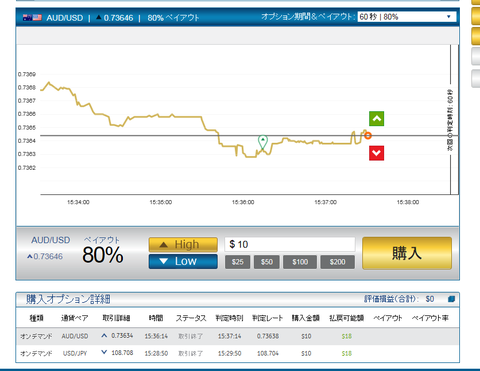Click the 通貨ペア column header
This screenshot has width=480, height=371.
74,318
